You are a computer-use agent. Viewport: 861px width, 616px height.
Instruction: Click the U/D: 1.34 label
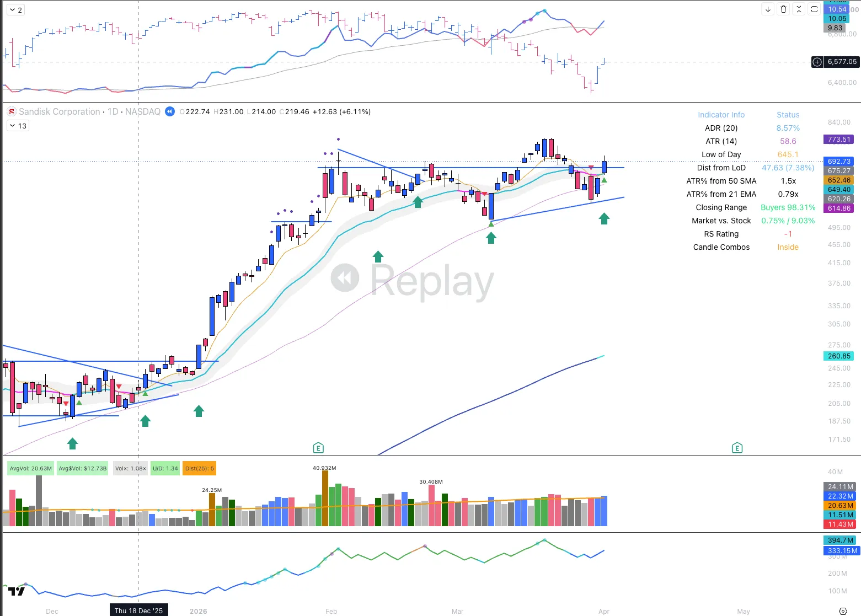[x=165, y=469]
